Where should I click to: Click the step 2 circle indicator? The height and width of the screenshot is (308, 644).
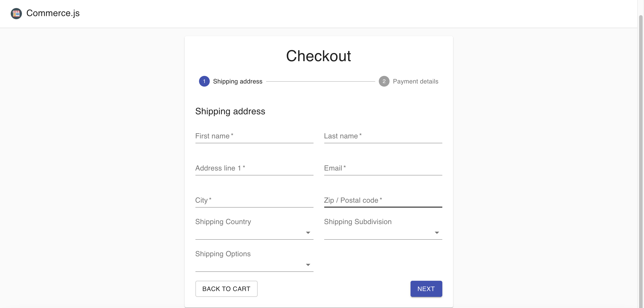point(384,81)
